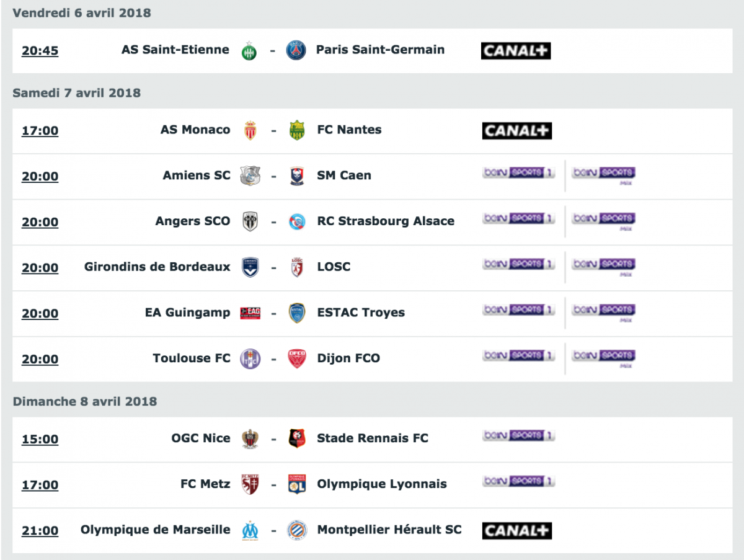Click the Olympique Lyonnais crest
744x560 pixels.
pos(298,484)
